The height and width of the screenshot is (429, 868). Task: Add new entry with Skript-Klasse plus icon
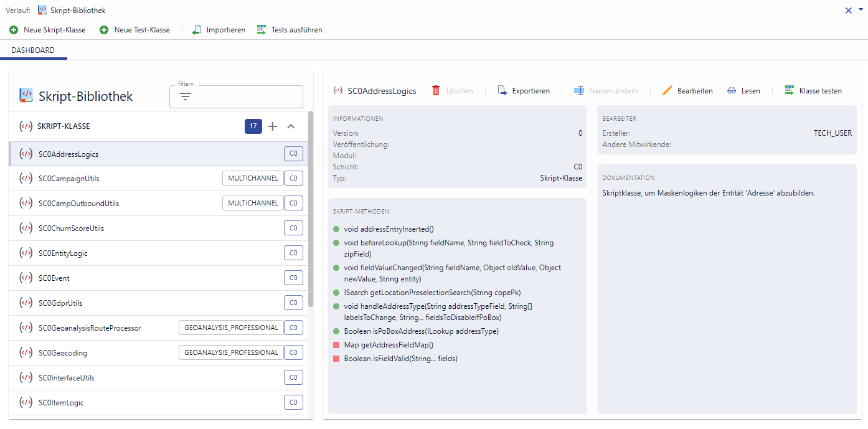(x=272, y=126)
